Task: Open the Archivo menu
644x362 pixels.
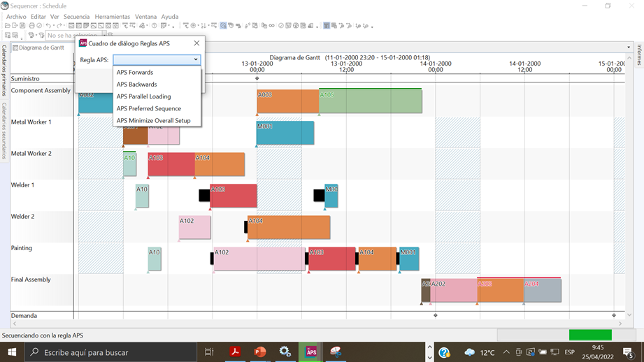Action: [x=16, y=16]
